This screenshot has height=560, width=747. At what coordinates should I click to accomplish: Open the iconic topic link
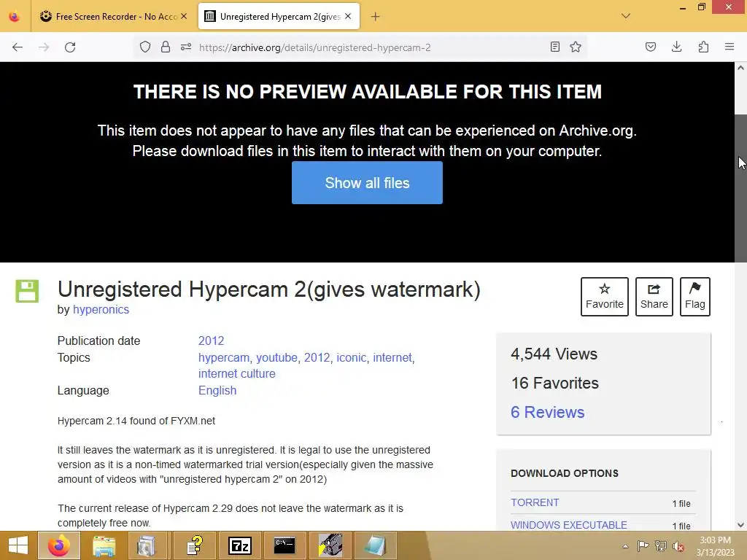(351, 357)
